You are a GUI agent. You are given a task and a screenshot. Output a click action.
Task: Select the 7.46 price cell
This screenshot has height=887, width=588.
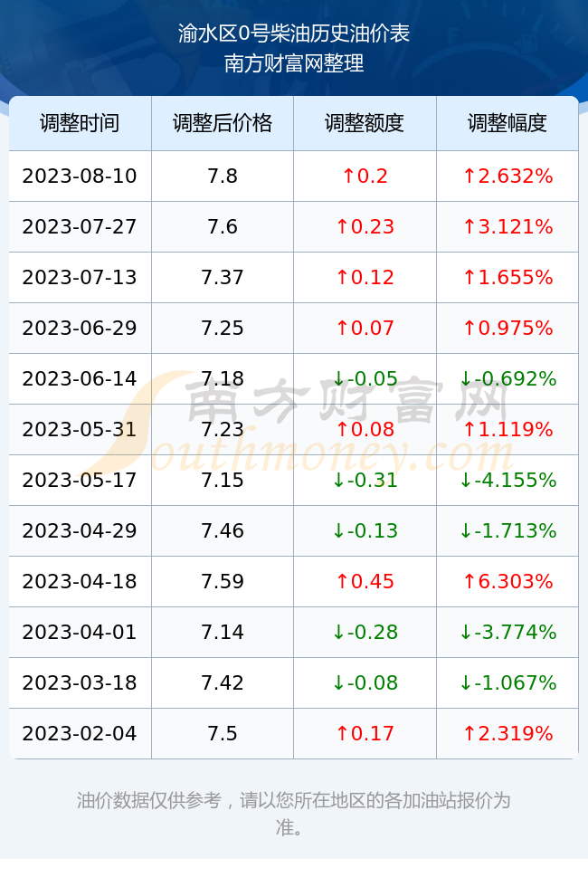(x=223, y=530)
